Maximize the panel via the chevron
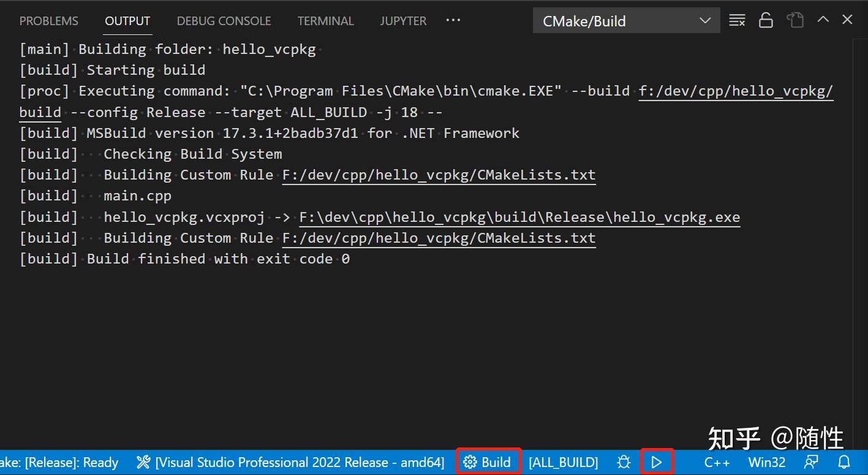 click(x=823, y=20)
